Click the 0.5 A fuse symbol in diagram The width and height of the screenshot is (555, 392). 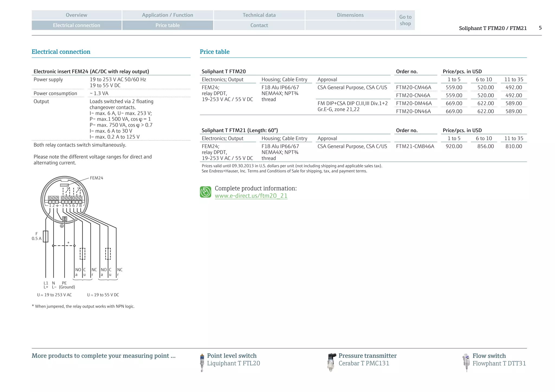(46, 236)
